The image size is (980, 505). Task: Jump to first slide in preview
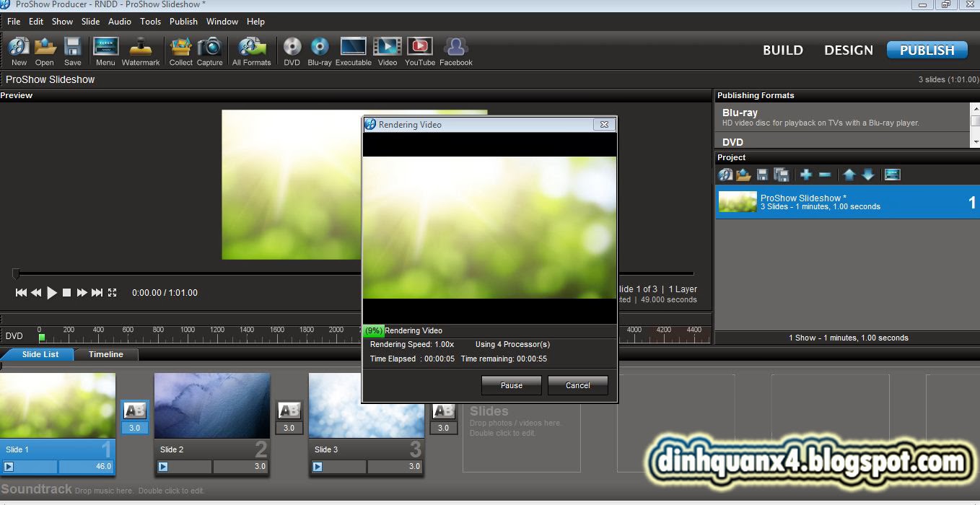(x=21, y=292)
